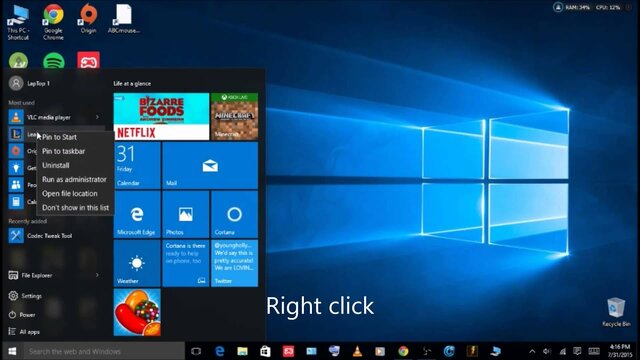Expand the File Explorer arrow in Start menu
The width and height of the screenshot is (640, 360).
point(97,275)
